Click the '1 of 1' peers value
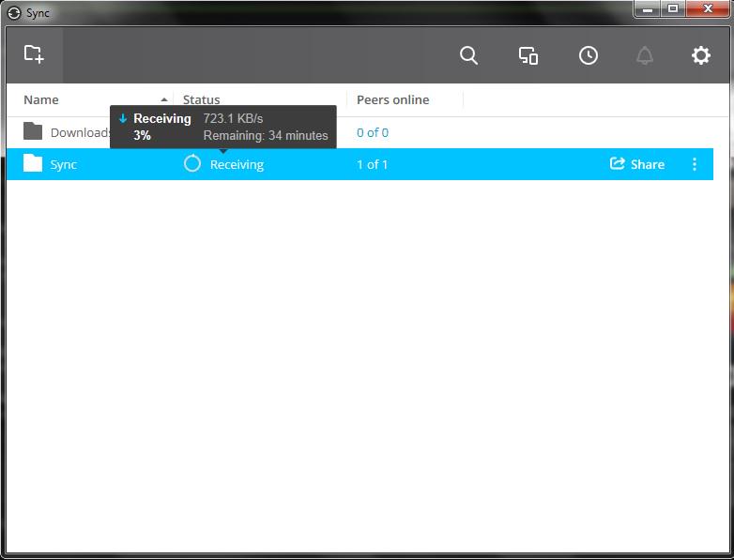The width and height of the screenshot is (734, 560). click(372, 165)
